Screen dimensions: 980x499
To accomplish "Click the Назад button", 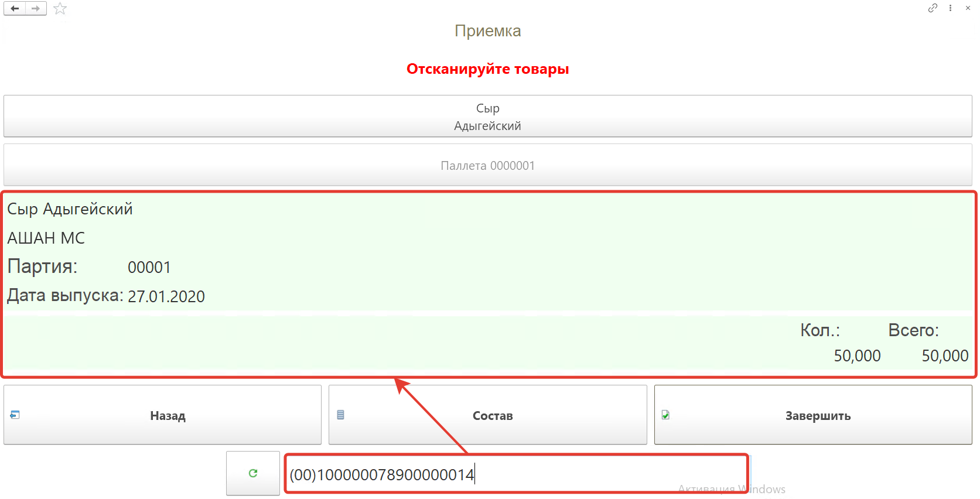I will click(163, 415).
